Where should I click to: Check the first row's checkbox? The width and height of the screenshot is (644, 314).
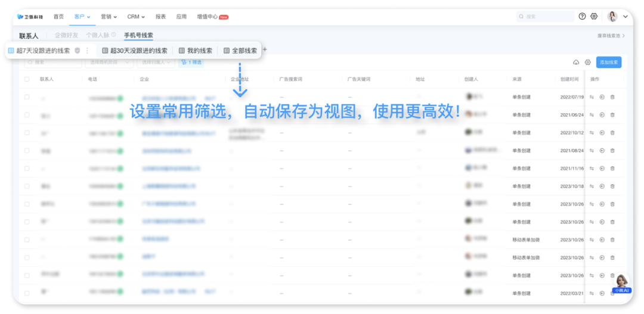coord(27,97)
